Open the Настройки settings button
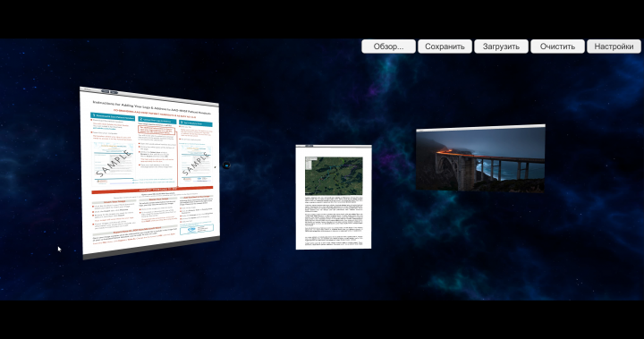644x339 pixels. (x=614, y=47)
